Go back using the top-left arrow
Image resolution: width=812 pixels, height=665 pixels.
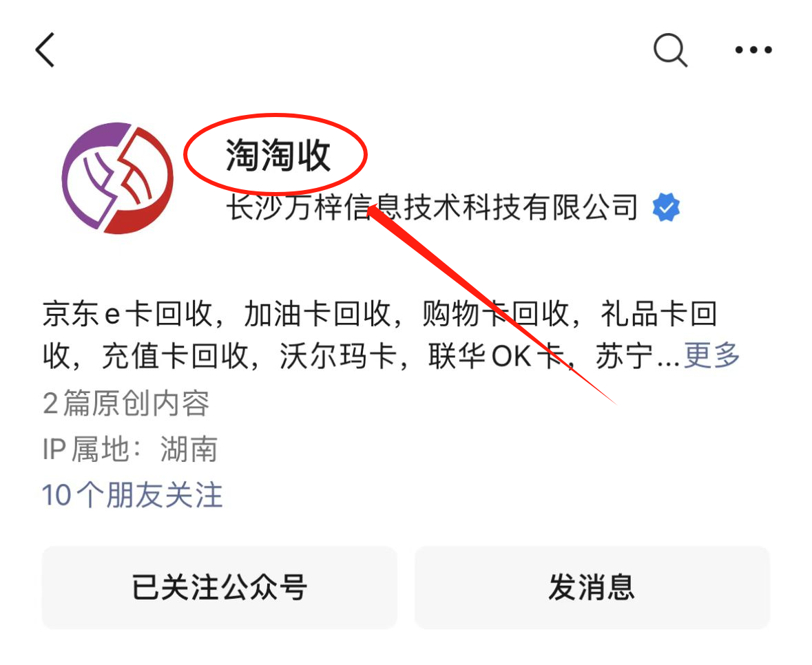[x=45, y=50]
